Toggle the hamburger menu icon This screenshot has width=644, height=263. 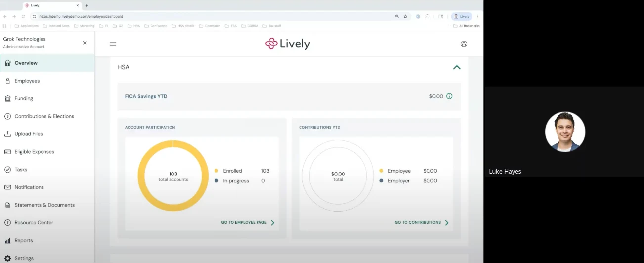(x=113, y=44)
